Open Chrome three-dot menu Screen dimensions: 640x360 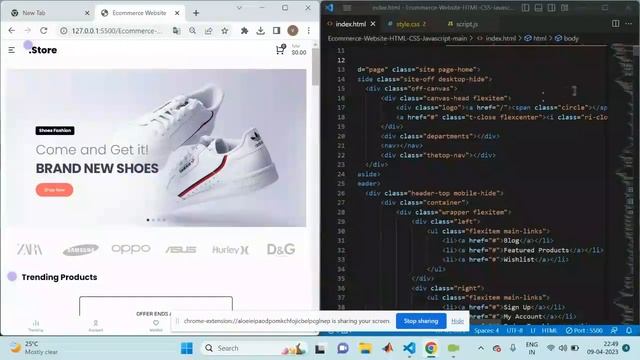309,31
